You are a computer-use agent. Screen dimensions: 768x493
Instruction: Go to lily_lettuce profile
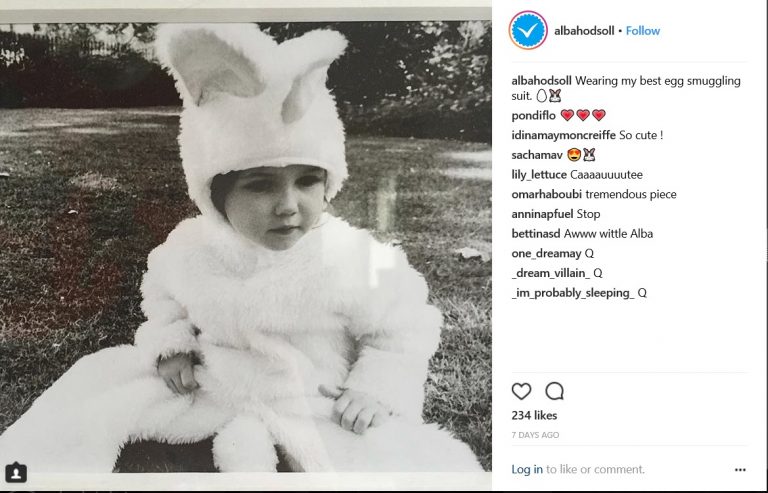pyautogui.click(x=539, y=175)
